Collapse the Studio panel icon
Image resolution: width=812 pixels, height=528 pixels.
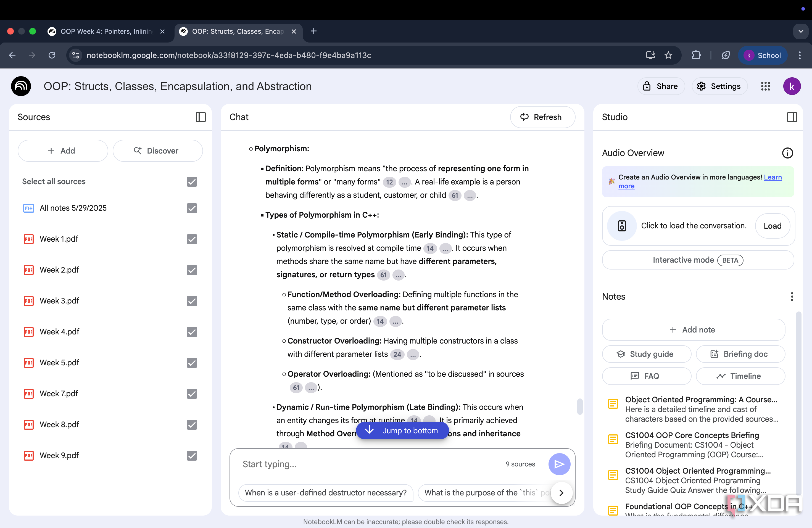click(x=792, y=117)
